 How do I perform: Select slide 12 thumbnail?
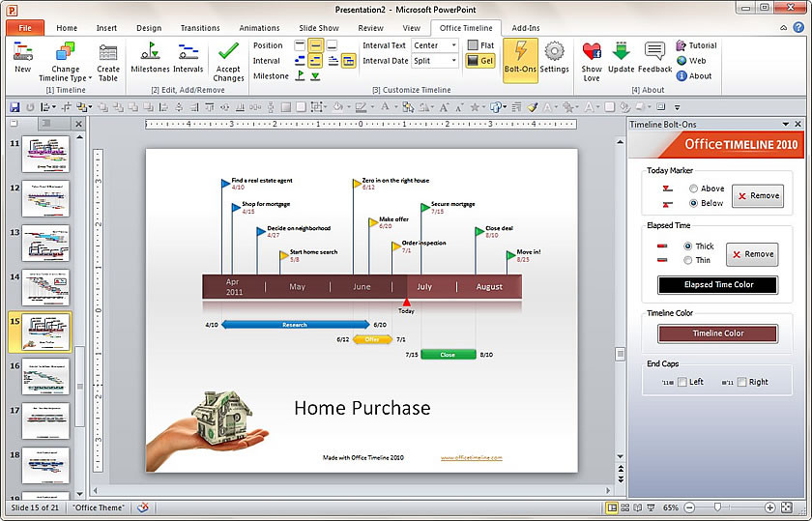point(45,199)
